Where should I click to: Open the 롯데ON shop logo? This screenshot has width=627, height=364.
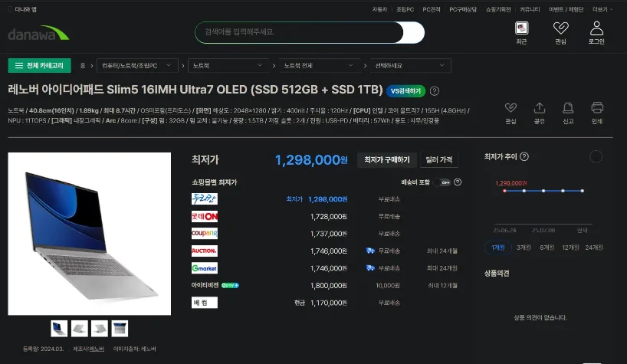pos(205,217)
